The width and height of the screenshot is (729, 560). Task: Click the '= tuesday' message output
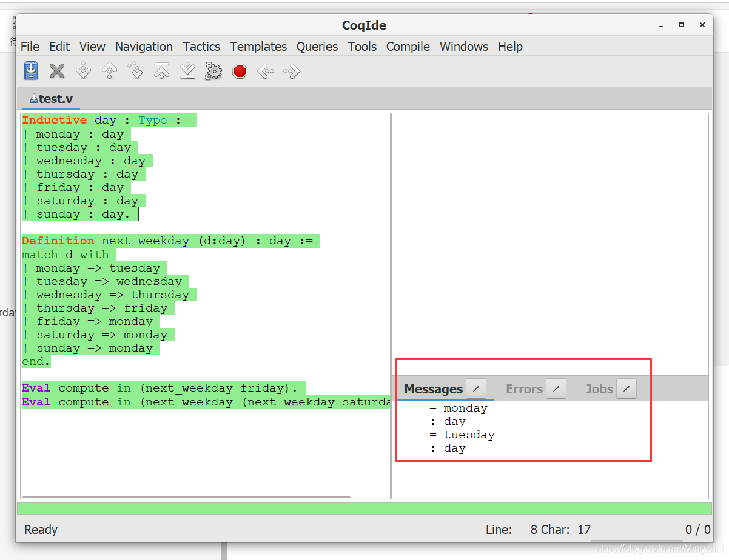(x=462, y=435)
